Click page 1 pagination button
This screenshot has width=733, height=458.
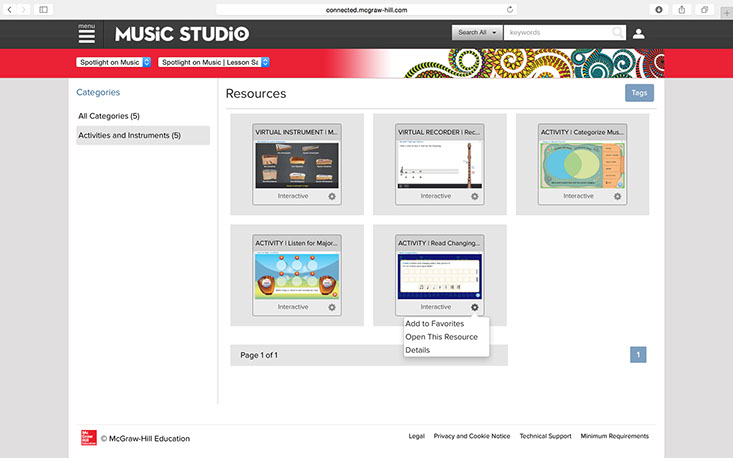pyautogui.click(x=638, y=355)
